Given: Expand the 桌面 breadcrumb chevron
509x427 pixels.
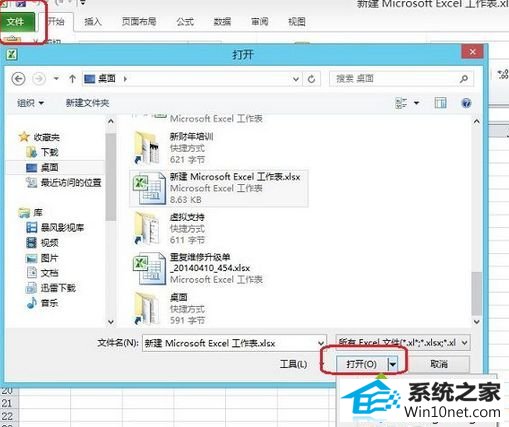Looking at the screenshot, I should (125, 79).
